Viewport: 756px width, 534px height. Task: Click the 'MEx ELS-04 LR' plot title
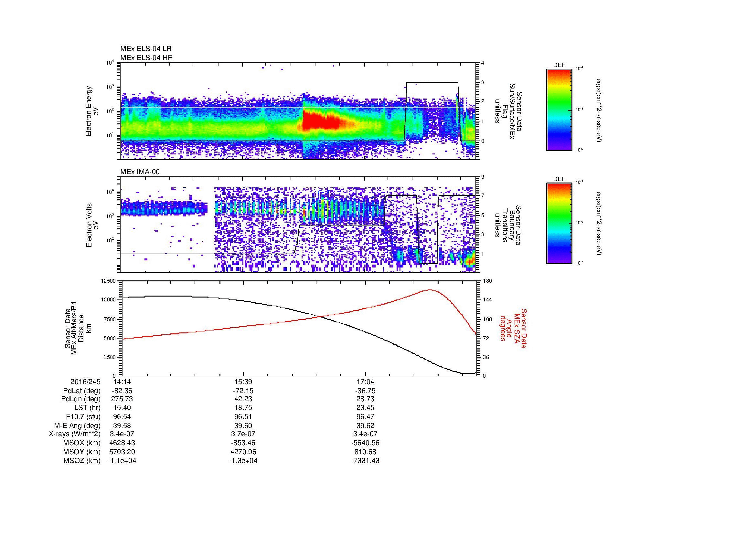click(x=146, y=49)
